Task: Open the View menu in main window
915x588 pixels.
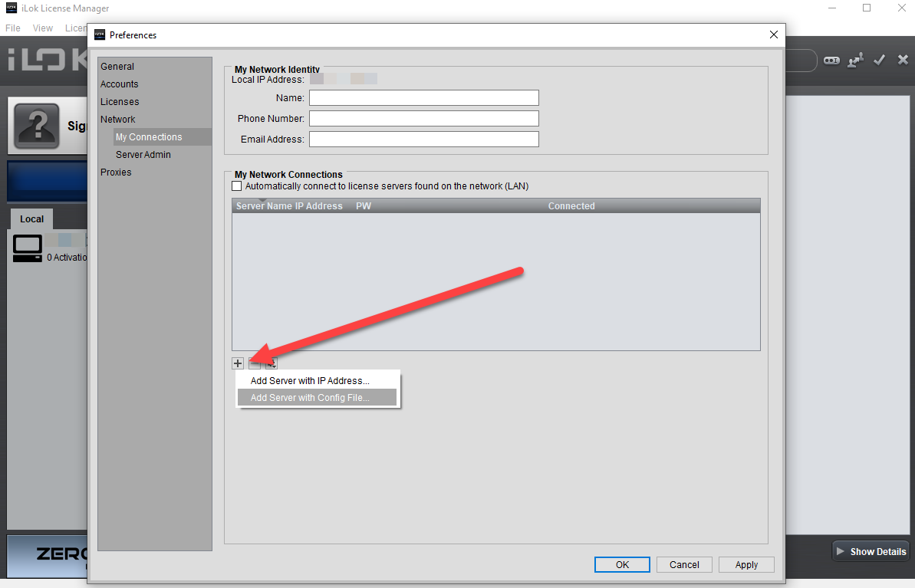Action: click(43, 28)
